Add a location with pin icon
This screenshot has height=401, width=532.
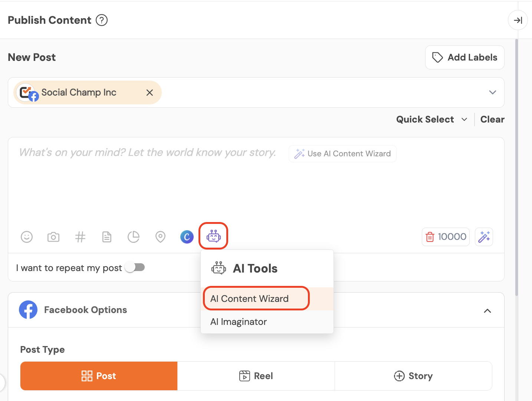coord(160,237)
